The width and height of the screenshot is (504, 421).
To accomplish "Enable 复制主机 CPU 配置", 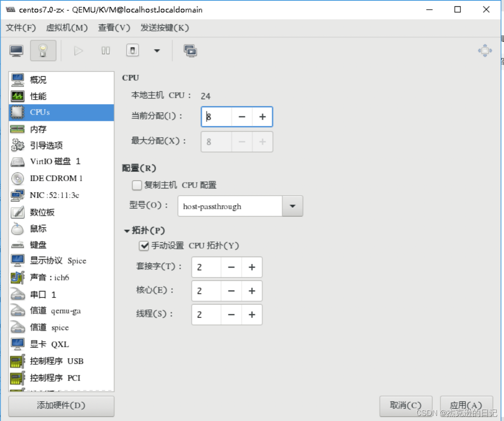I will click(x=137, y=185).
